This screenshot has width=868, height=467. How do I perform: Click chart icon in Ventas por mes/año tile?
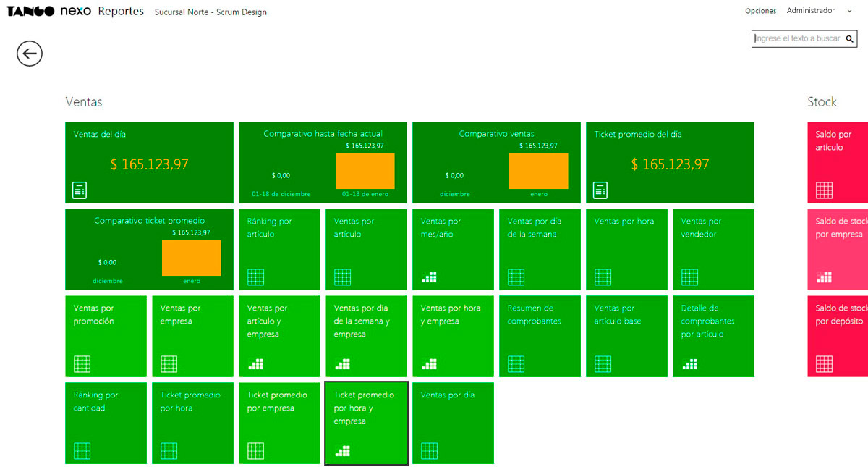(429, 277)
